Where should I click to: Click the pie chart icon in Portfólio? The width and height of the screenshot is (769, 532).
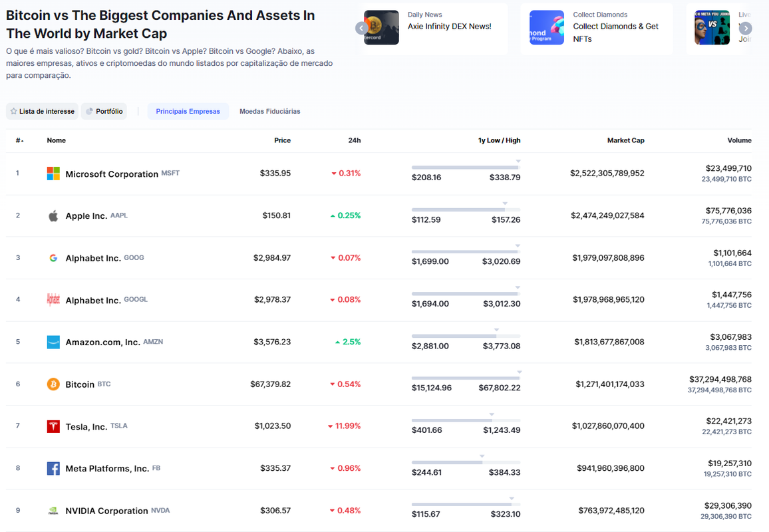point(88,111)
